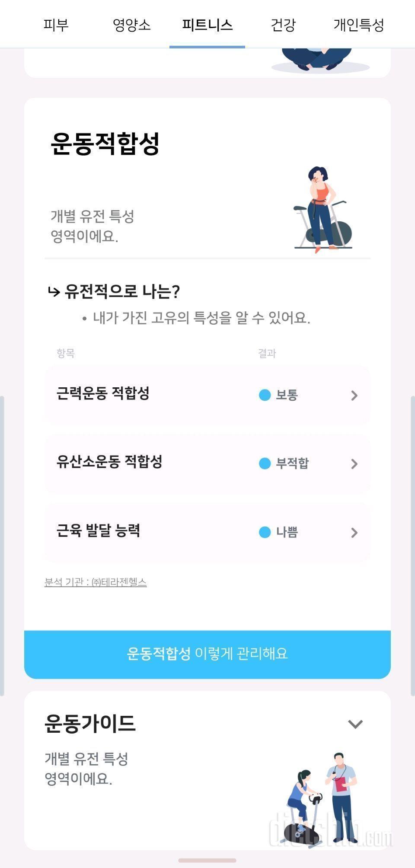Select the 피트니스 tab
This screenshot has height=868, width=415.
coord(207,25)
